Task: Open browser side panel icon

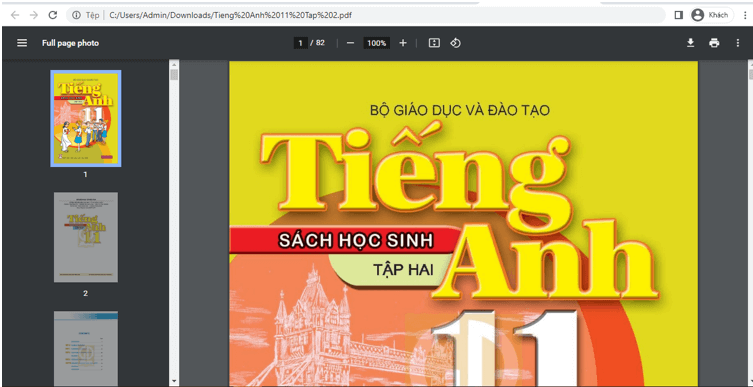Action: (679, 15)
